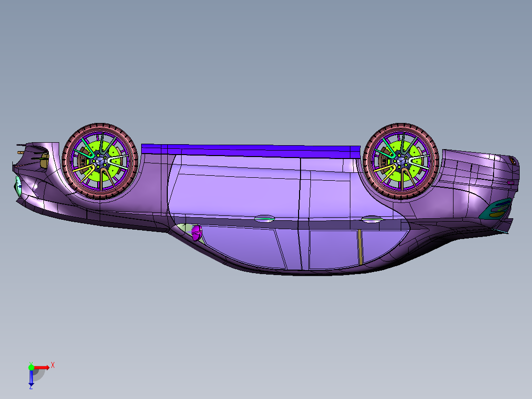The image size is (532, 399).
Task: Select the teal headlight at the car's front
Action: (18, 186)
